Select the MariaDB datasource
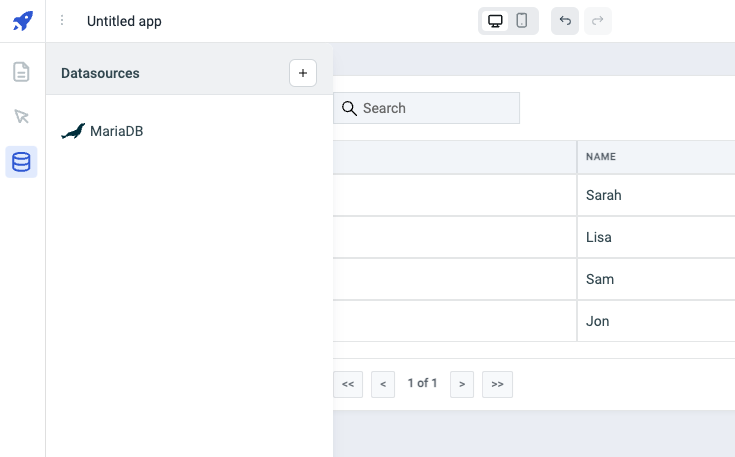Screen dimensions: 735x457 click(116, 131)
